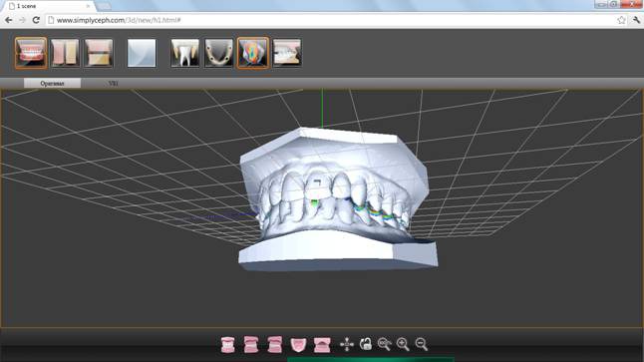Show the open-jaw rear view

pos(322,344)
